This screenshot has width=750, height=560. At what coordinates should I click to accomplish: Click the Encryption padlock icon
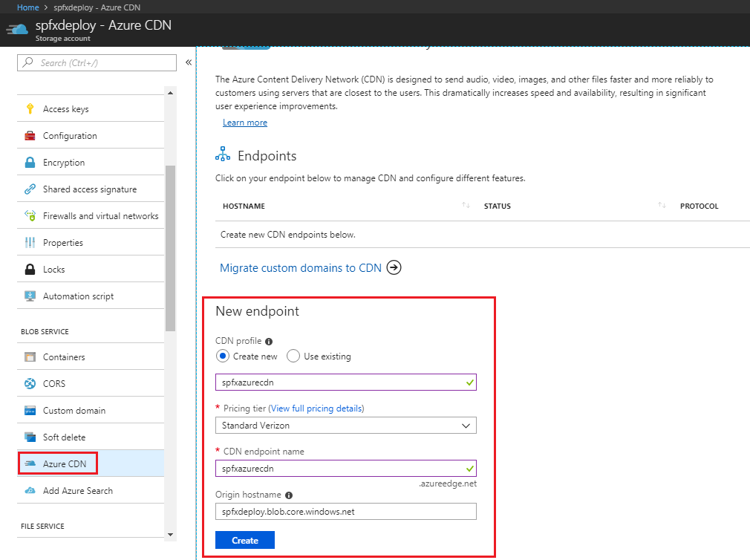[30, 163]
